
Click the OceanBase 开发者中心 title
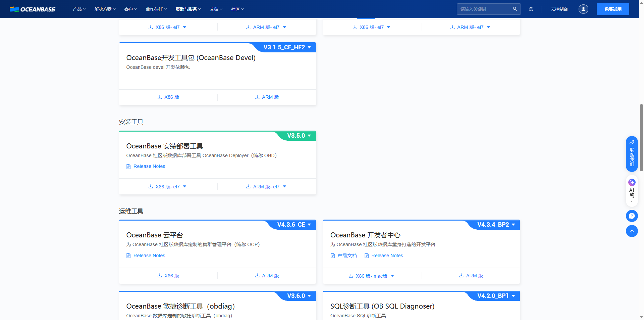pyautogui.click(x=365, y=235)
